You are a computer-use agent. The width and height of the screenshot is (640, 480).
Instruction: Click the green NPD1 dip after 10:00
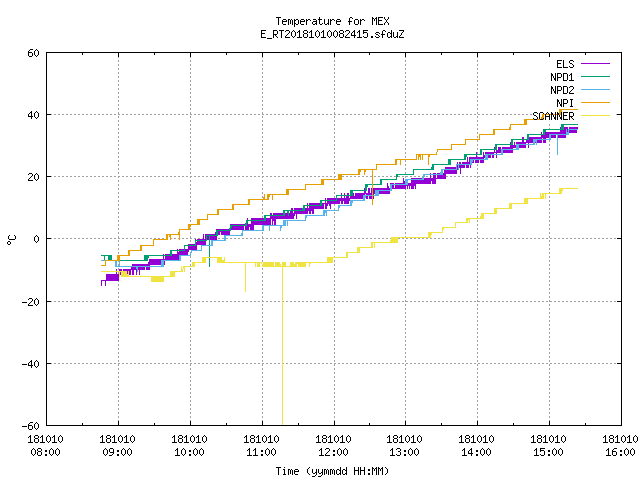(x=209, y=252)
